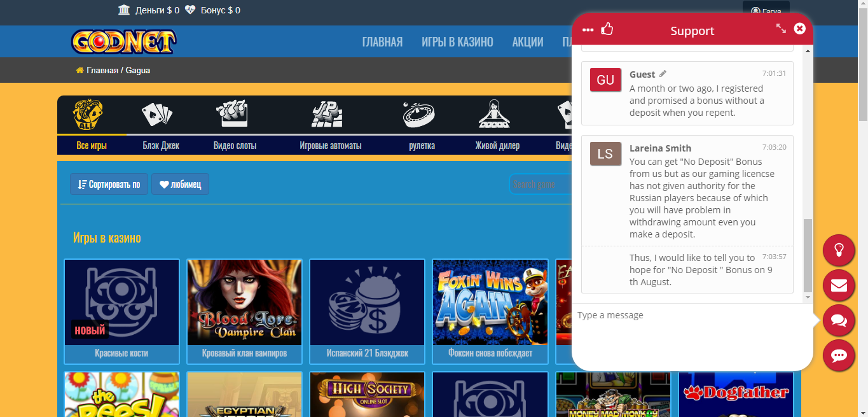Click the chat scrollbar down arrow
The width and height of the screenshot is (868, 417).
point(808,297)
